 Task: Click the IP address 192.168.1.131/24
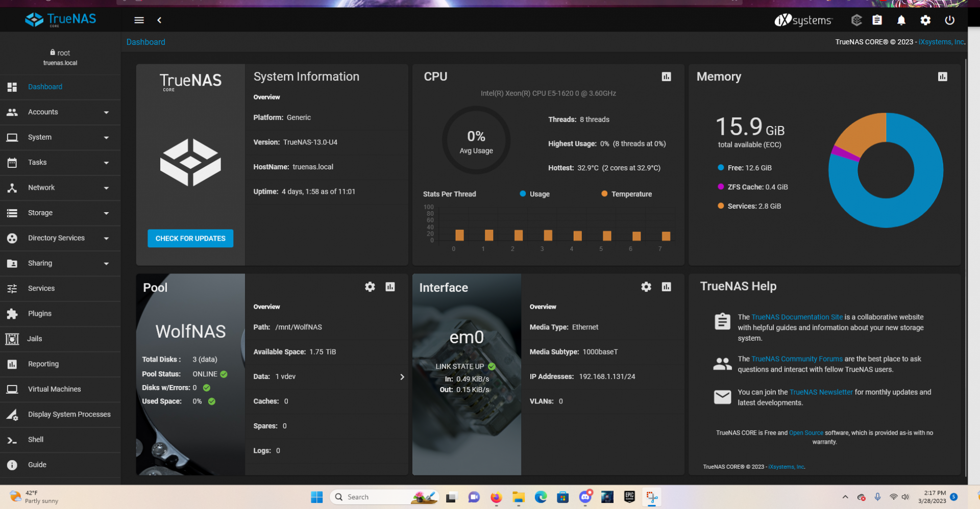[607, 377]
